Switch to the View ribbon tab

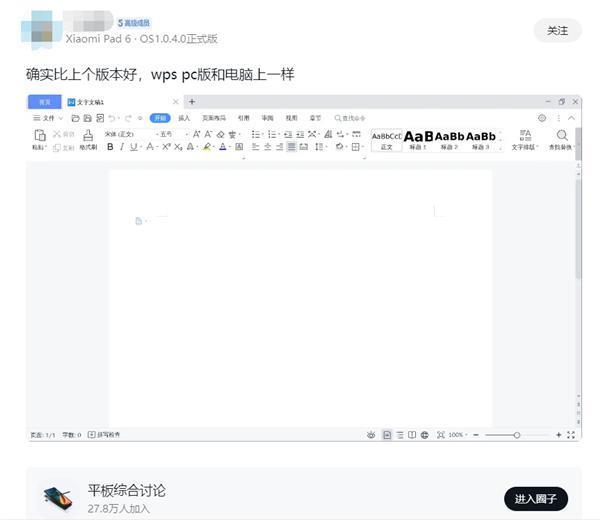pyautogui.click(x=292, y=118)
